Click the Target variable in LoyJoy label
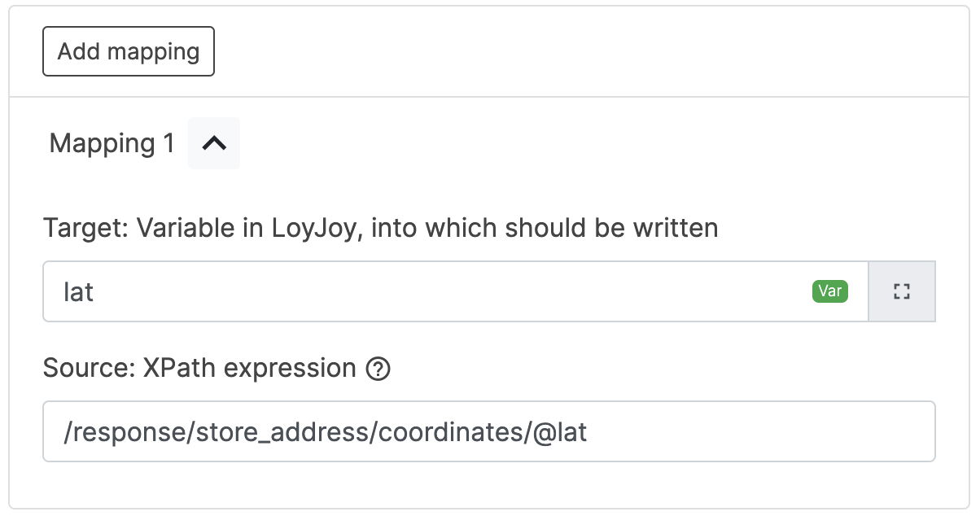 [380, 228]
